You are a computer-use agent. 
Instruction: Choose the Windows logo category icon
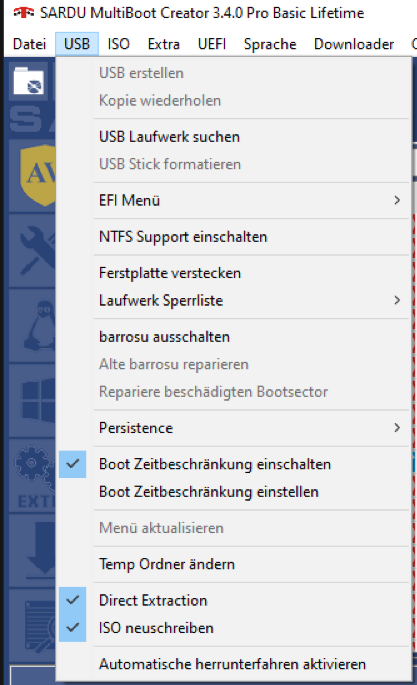[x=39, y=399]
